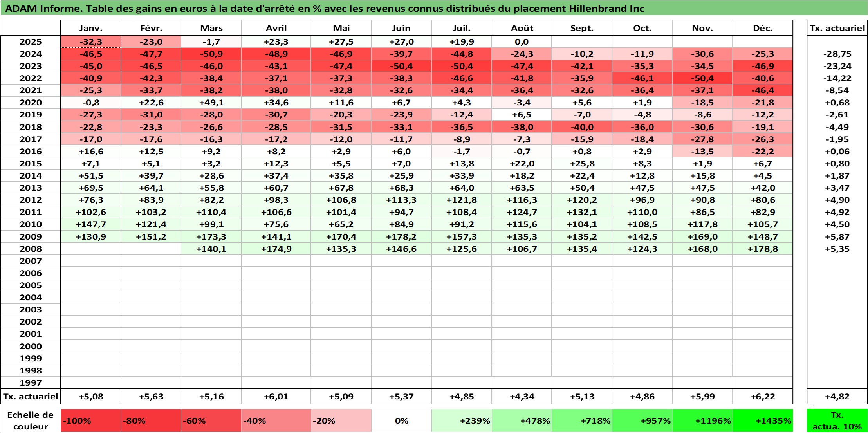Viewport: 868px width, 433px height.
Task: Click the 2008 row label
Action: (31, 249)
